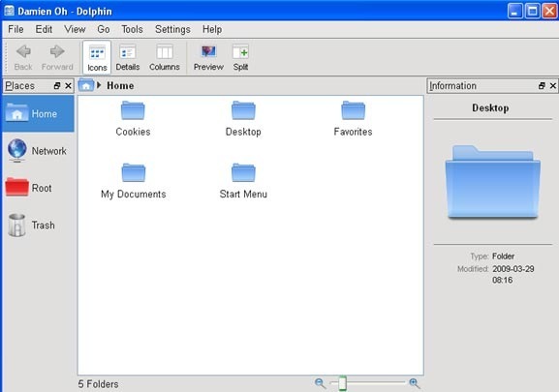Select Home in Places panel
This screenshot has height=392, width=559.
point(38,113)
